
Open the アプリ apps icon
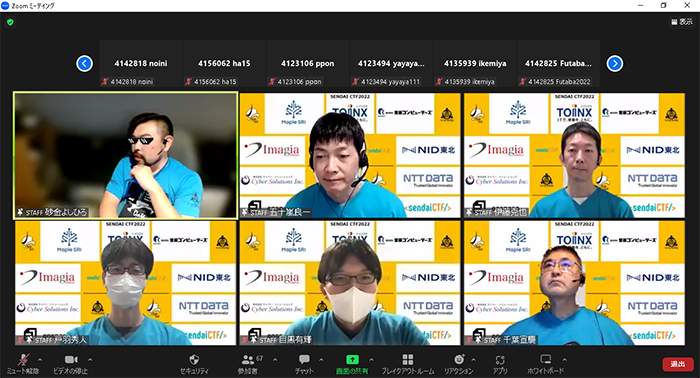point(500,360)
